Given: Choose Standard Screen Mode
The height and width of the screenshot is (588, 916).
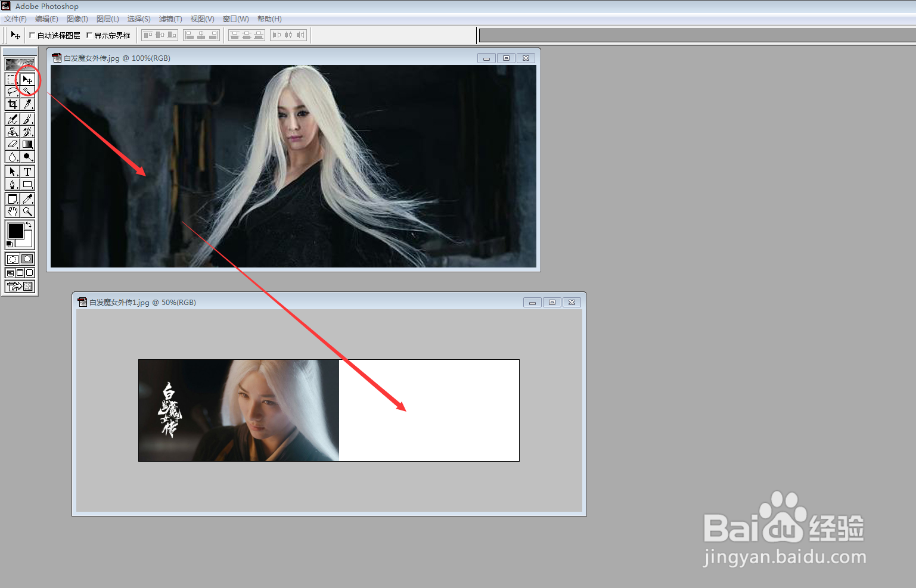Looking at the screenshot, I should [x=10, y=273].
